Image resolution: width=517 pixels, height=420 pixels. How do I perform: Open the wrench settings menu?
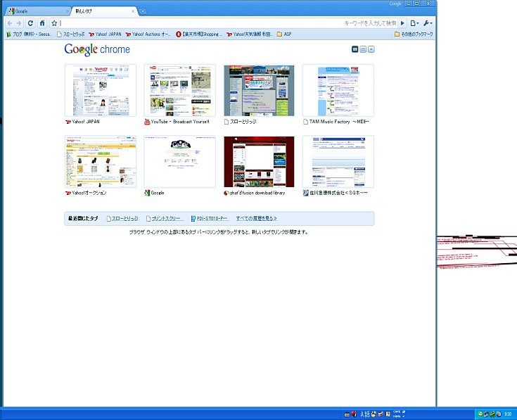click(x=428, y=23)
